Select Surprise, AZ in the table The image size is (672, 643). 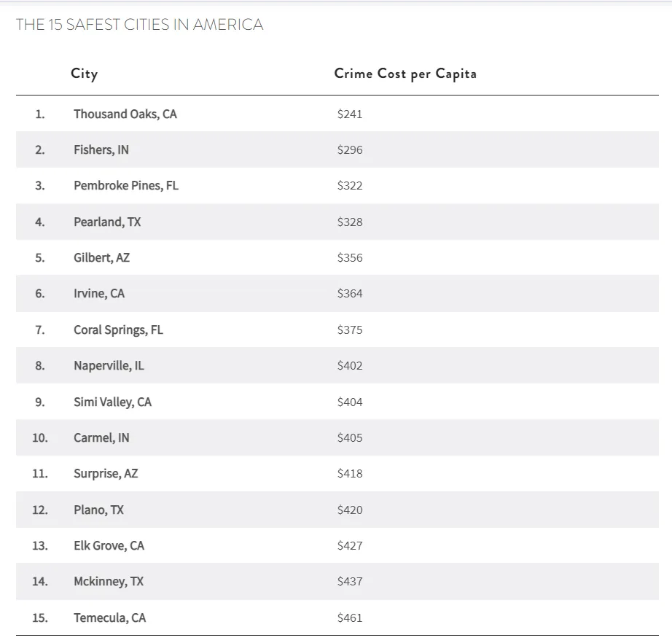pos(106,473)
